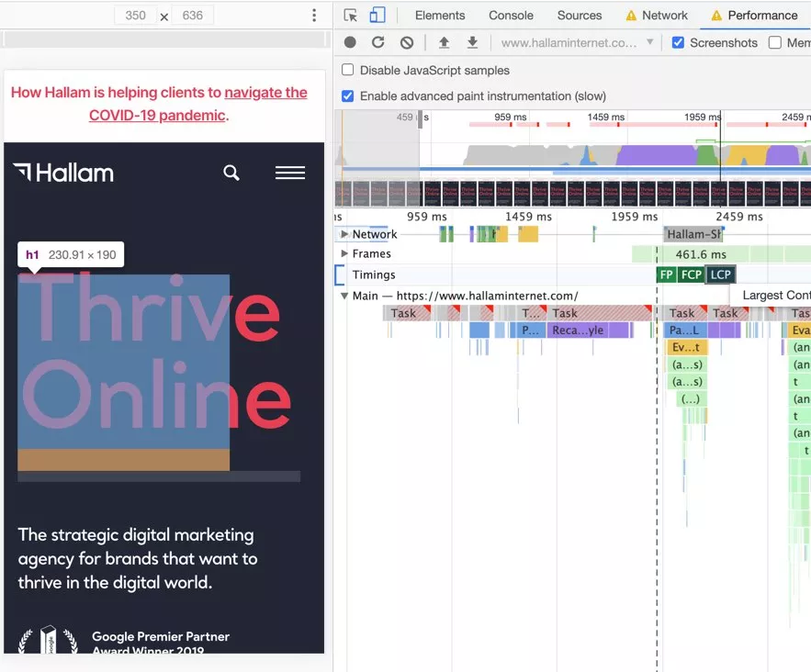Screen dimensions: 811x672
Task: Click the viewport width field showing 350
Action: tap(136, 16)
